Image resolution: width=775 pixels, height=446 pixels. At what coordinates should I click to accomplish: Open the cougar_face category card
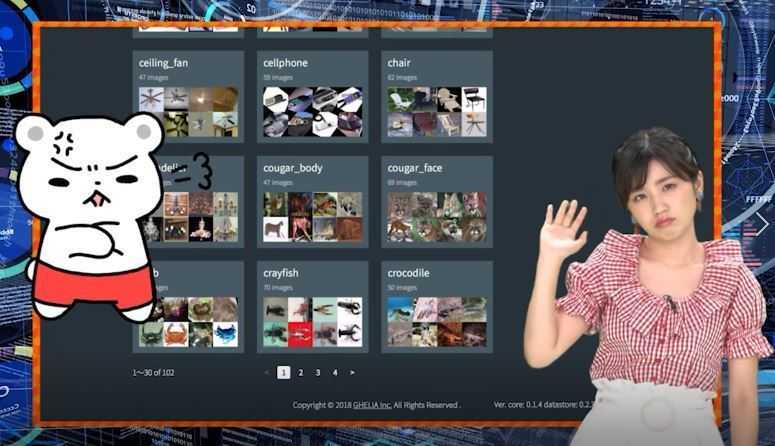(x=437, y=202)
